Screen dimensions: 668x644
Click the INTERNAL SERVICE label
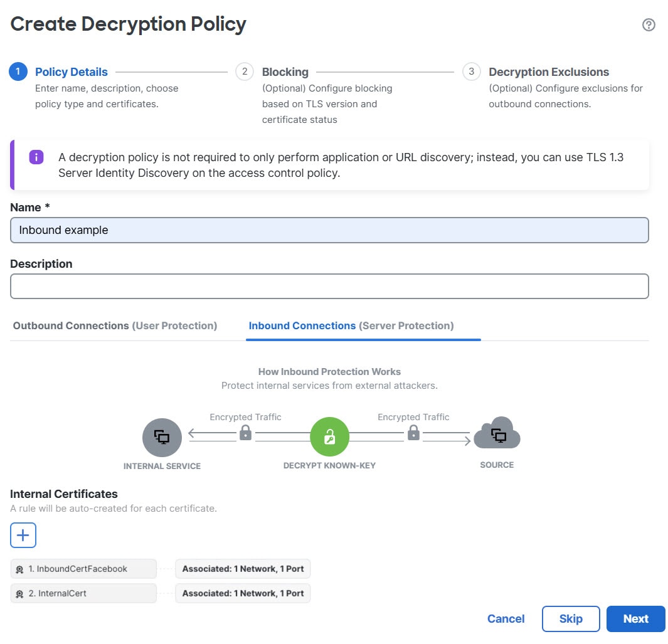[x=162, y=467]
